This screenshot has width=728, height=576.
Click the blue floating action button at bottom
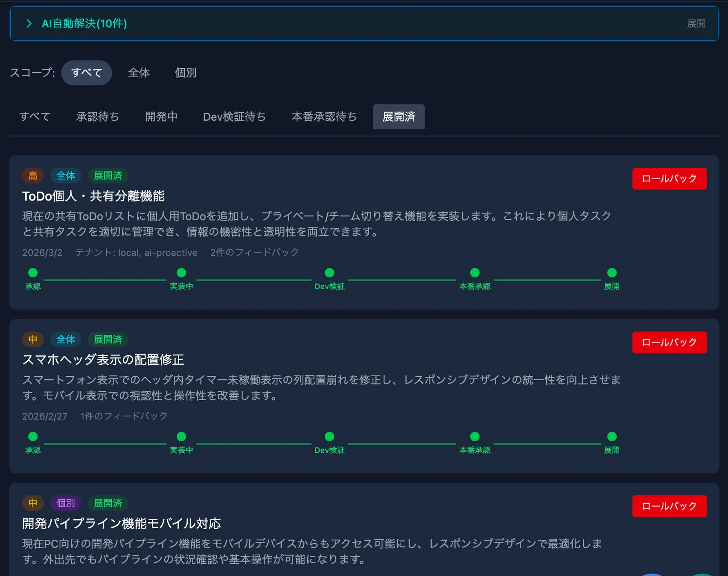pyautogui.click(x=652, y=574)
